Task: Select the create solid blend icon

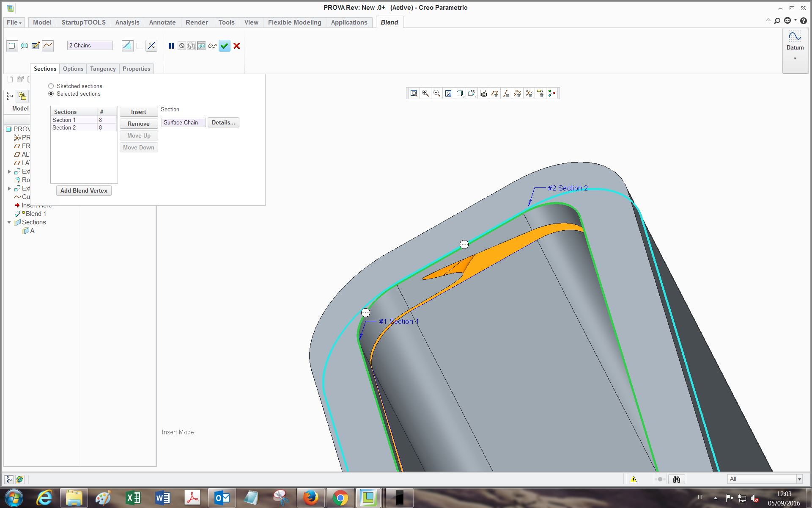Action: point(12,46)
